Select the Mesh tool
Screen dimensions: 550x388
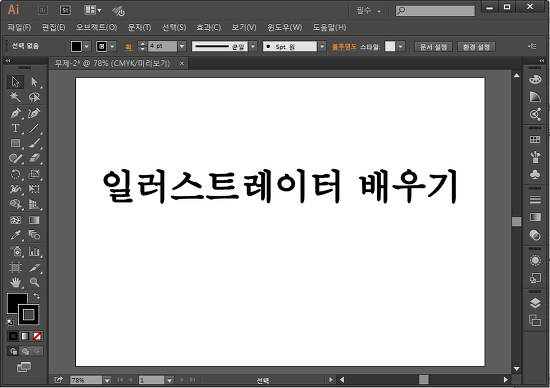[x=15, y=220]
